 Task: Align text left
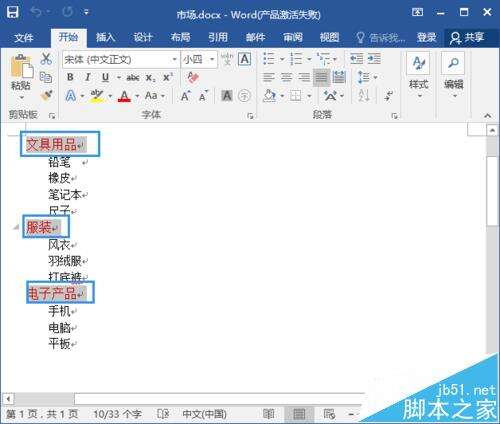point(269,77)
